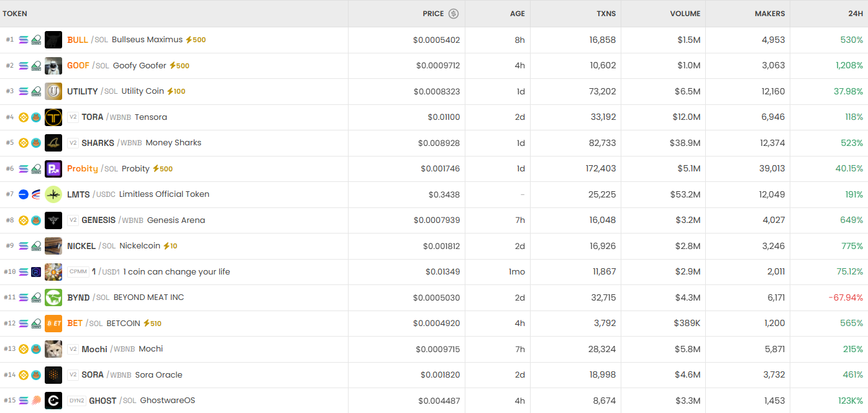
Task: Sort by the TXNS column header
Action: 605,14
